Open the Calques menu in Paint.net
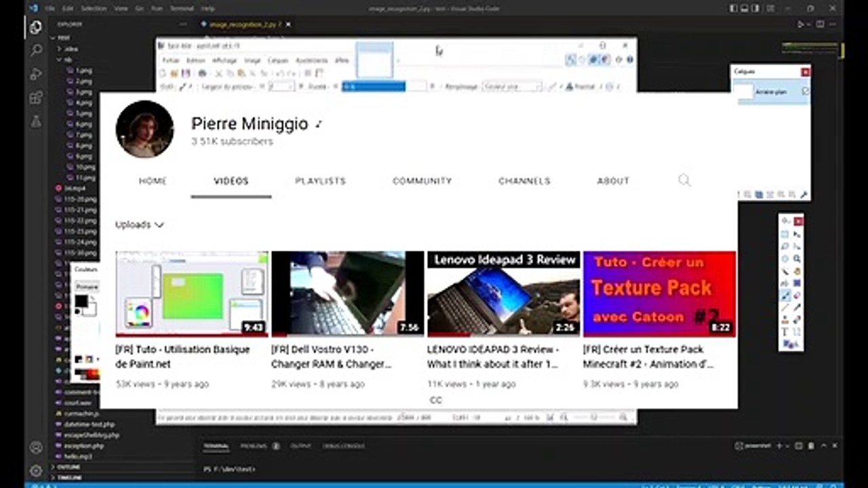The height and width of the screenshot is (488, 868). pos(278,60)
